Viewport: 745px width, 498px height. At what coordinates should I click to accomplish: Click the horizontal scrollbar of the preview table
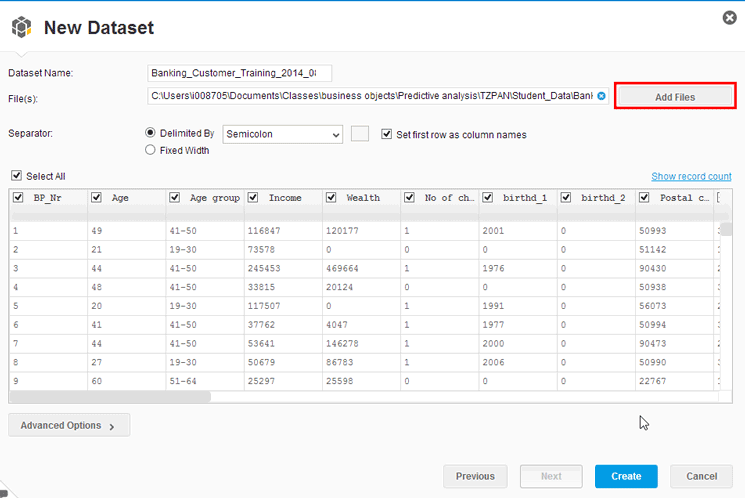[110, 397]
